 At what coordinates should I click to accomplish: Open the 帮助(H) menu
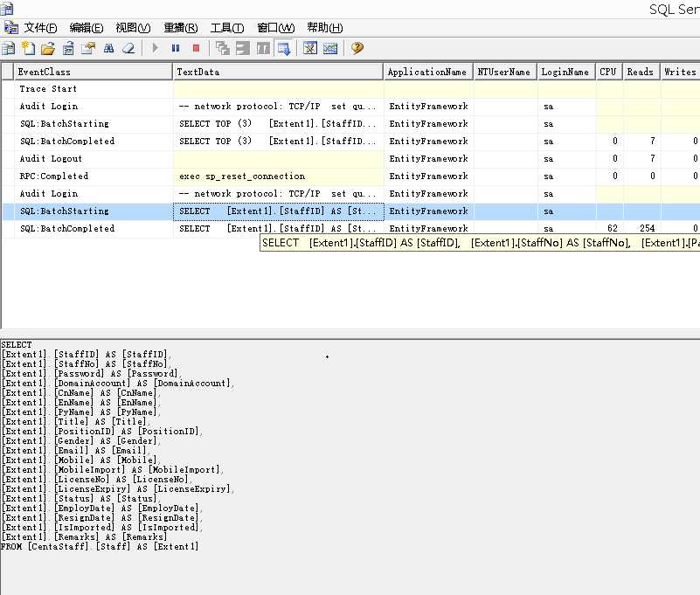(325, 28)
